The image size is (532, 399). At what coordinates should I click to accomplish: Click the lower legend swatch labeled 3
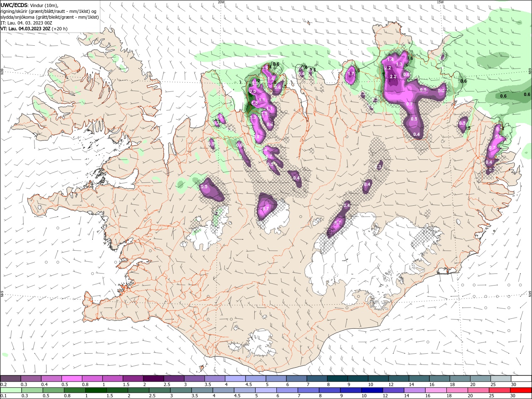[x=181, y=390]
